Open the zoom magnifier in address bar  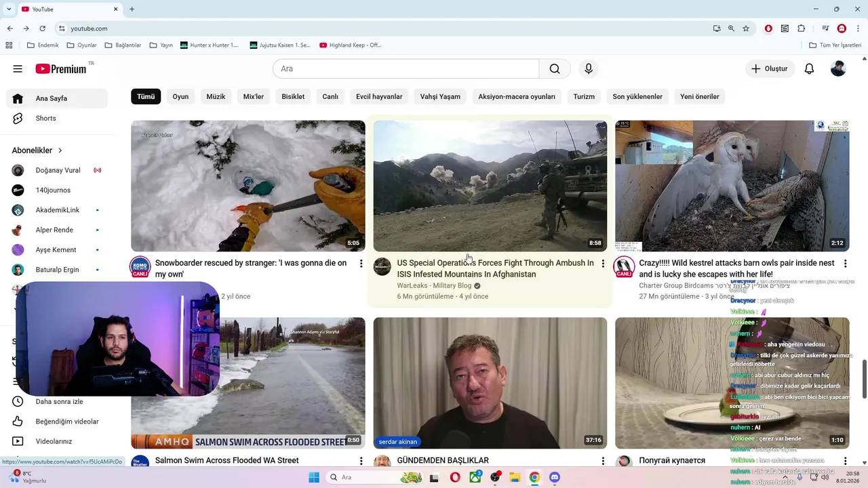[731, 28]
